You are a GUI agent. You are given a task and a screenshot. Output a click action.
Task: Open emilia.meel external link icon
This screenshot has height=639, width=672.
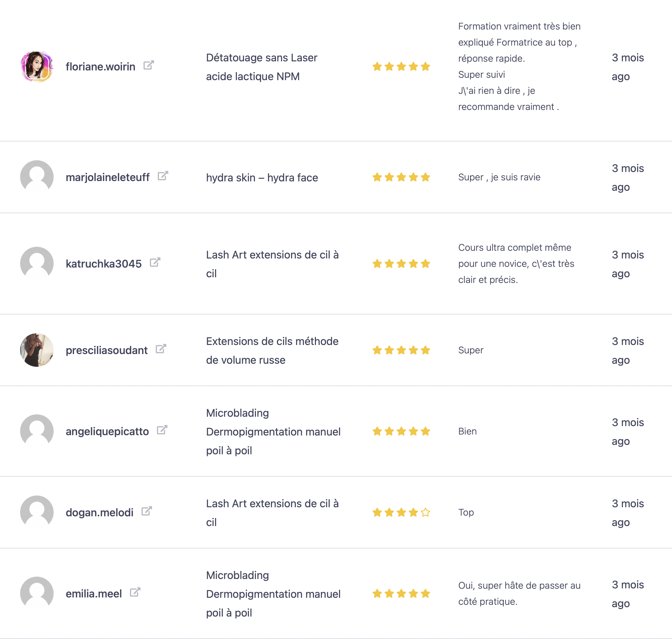[135, 592]
